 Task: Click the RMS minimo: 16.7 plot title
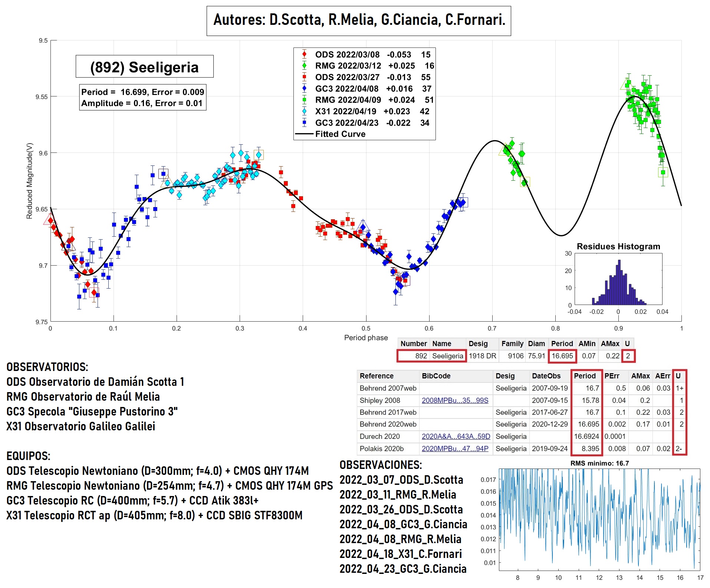coord(599,463)
